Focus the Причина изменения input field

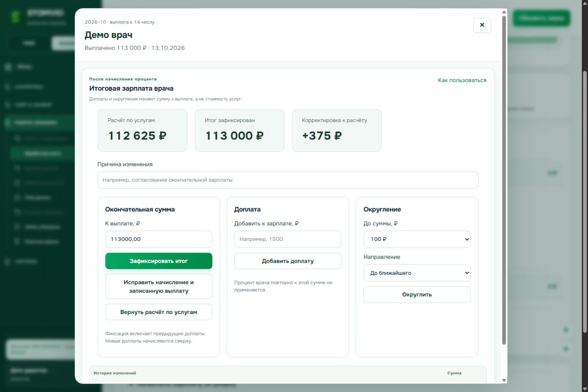[288, 180]
